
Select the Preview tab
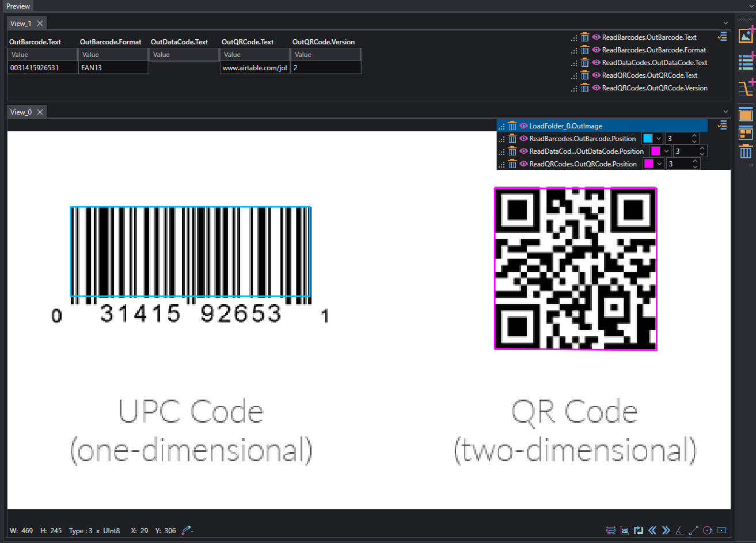coord(18,6)
